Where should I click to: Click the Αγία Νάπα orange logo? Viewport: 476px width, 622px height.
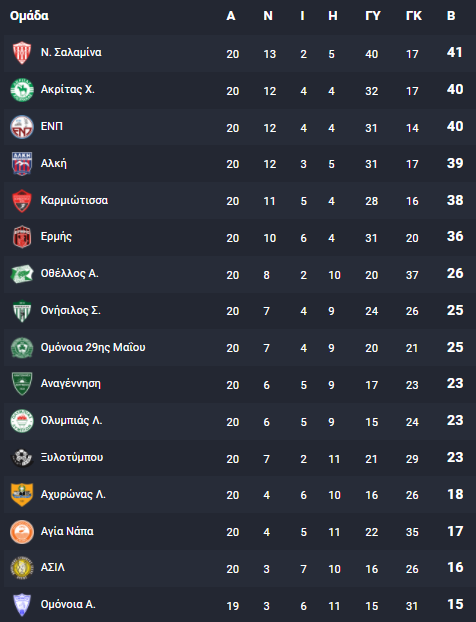click(22, 532)
